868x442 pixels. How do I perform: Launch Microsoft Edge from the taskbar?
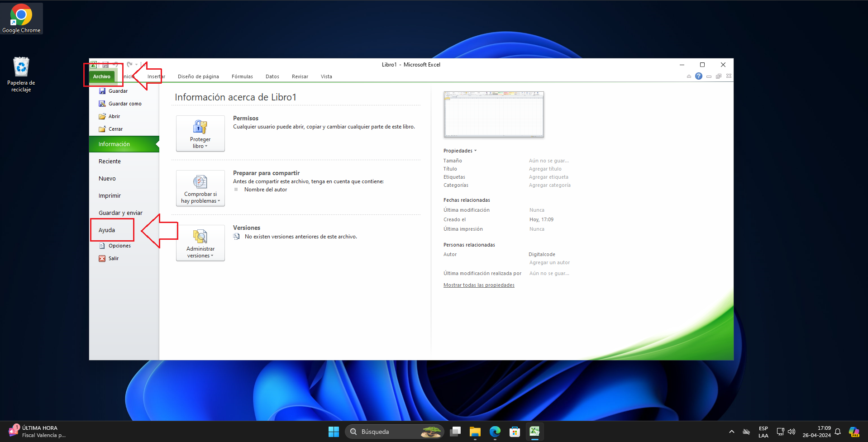(495, 432)
